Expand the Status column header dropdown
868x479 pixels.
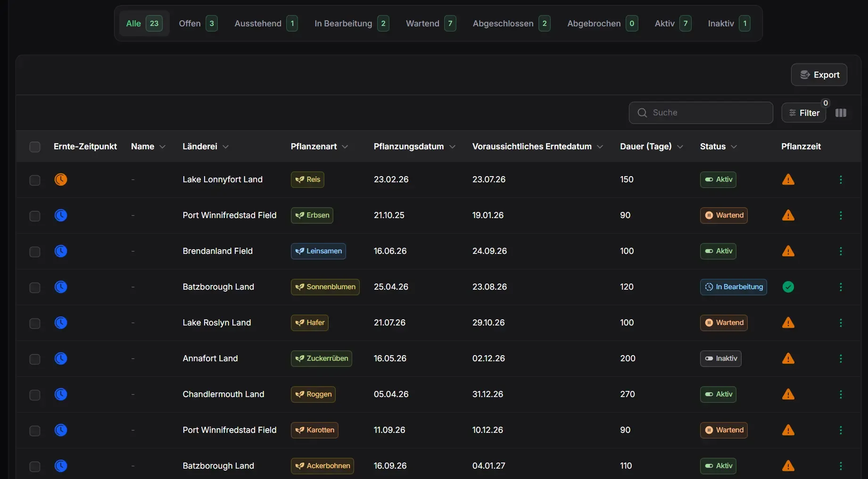734,147
